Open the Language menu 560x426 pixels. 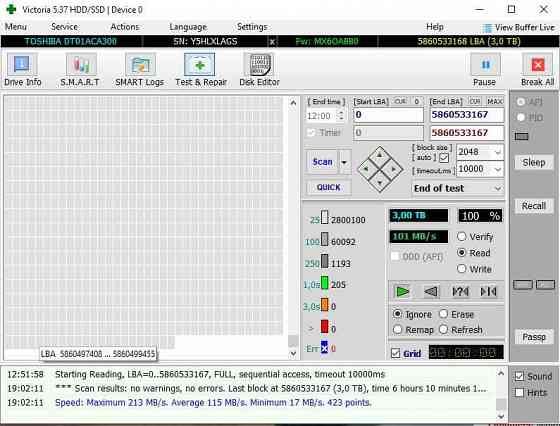click(x=188, y=27)
